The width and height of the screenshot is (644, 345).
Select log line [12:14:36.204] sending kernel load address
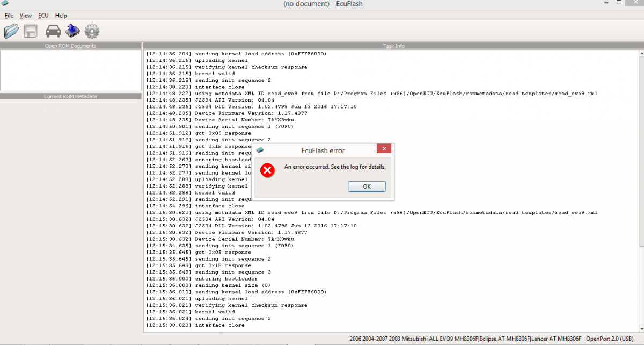click(x=236, y=54)
